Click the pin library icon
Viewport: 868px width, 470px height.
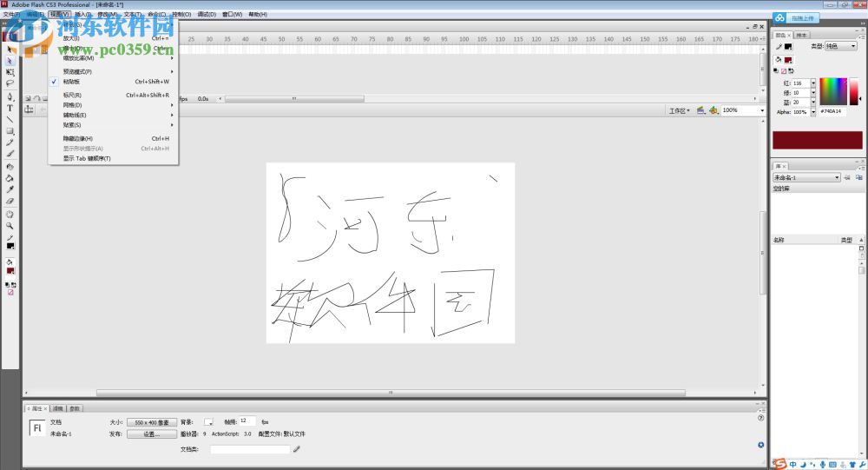[847, 177]
